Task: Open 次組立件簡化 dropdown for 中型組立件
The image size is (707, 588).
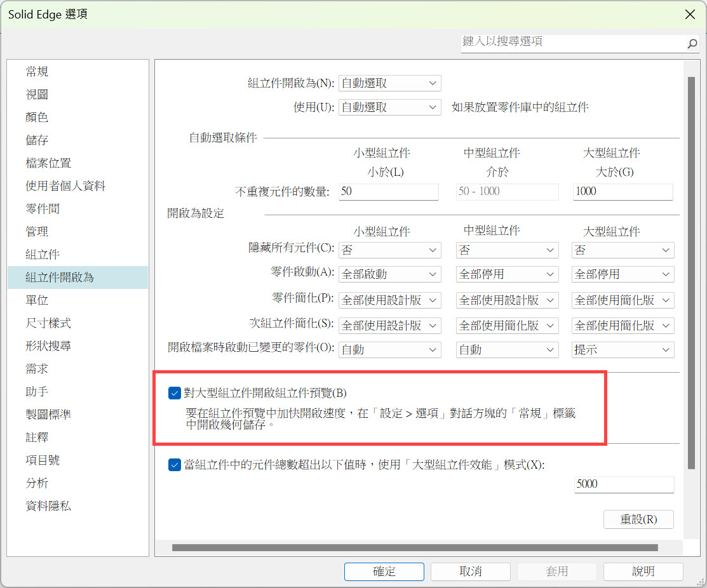Action: tap(508, 326)
